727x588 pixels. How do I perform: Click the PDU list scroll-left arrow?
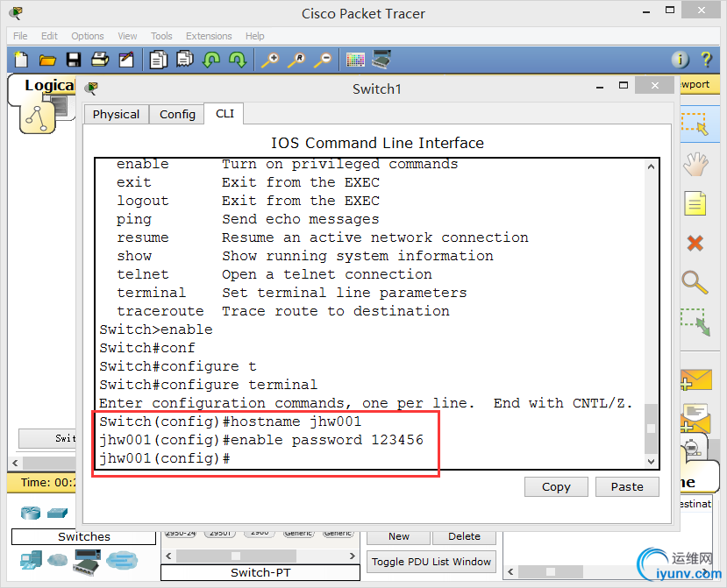coord(510,571)
